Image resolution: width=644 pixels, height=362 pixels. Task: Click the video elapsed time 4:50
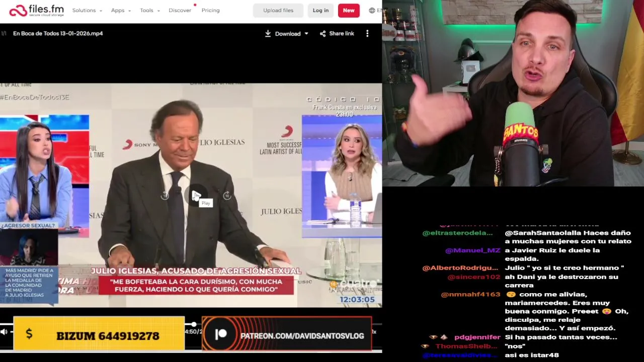tap(191, 331)
